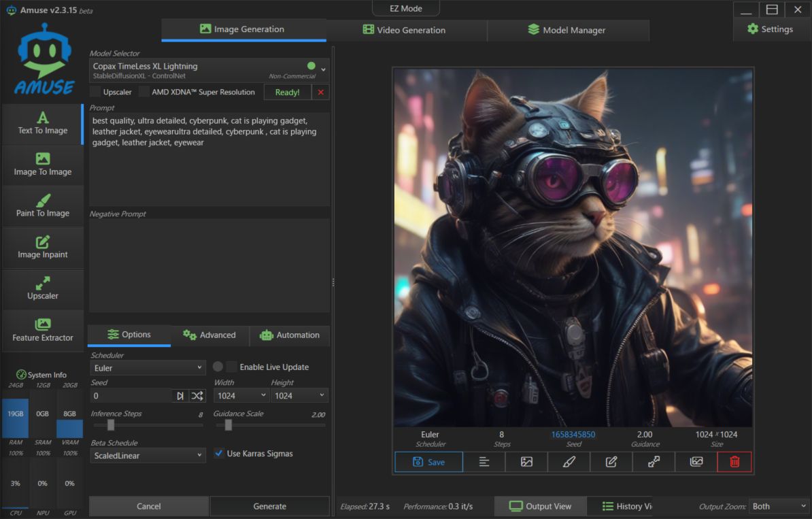The image size is (812, 519).
Task: Select the Paint To Image tool
Action: point(43,206)
